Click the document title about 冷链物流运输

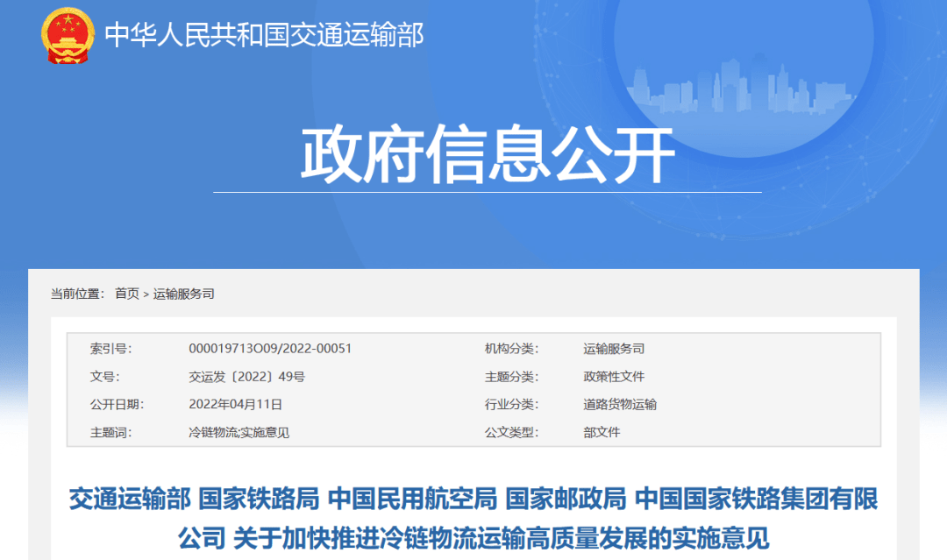[473, 518]
